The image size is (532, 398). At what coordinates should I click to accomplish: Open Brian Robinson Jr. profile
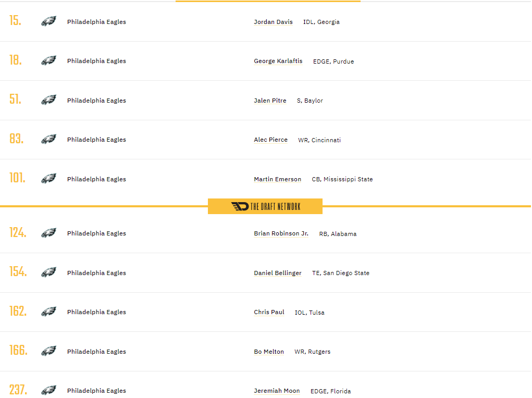[x=281, y=233]
